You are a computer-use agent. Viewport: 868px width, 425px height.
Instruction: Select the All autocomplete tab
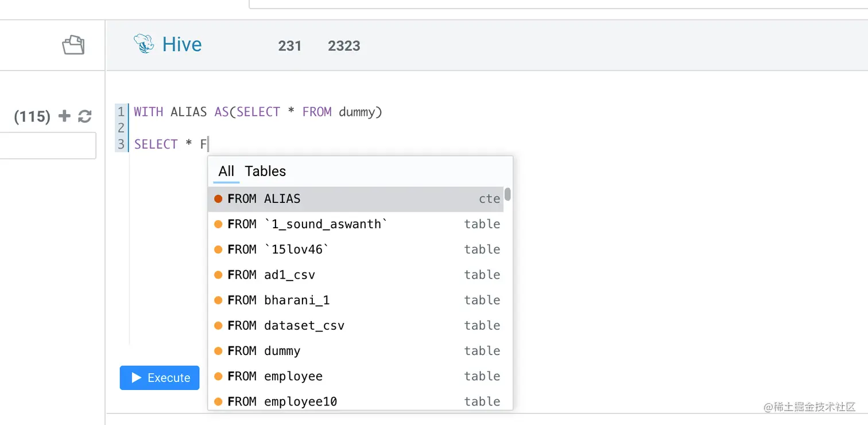pyautogui.click(x=226, y=171)
